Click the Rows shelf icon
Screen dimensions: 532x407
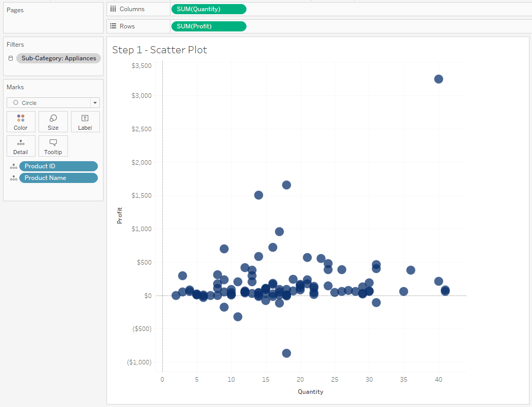point(113,26)
